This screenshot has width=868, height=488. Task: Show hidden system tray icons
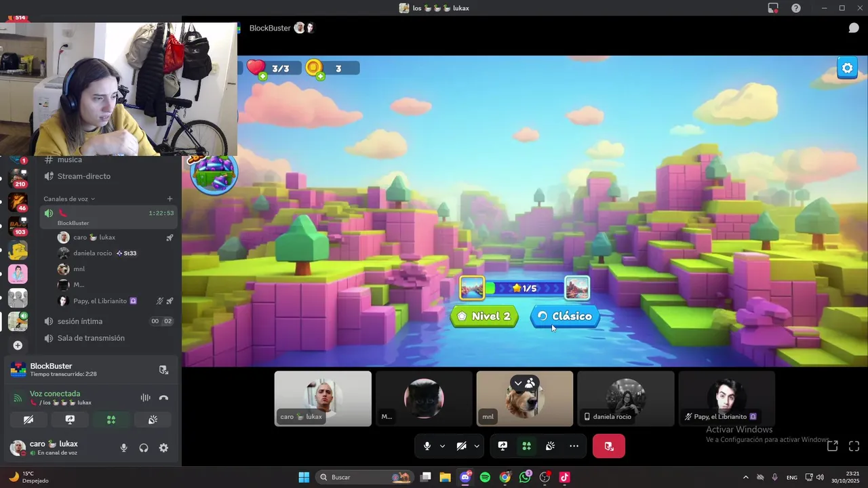(x=746, y=477)
